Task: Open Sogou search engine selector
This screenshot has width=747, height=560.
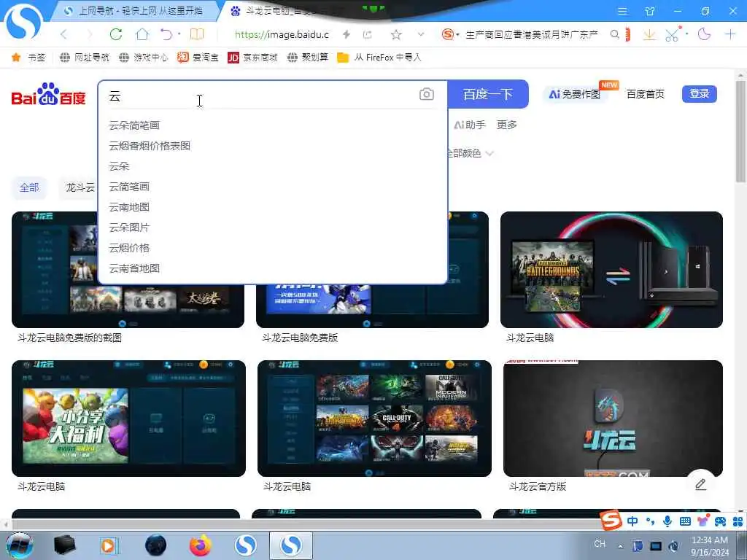Action: pos(449,34)
